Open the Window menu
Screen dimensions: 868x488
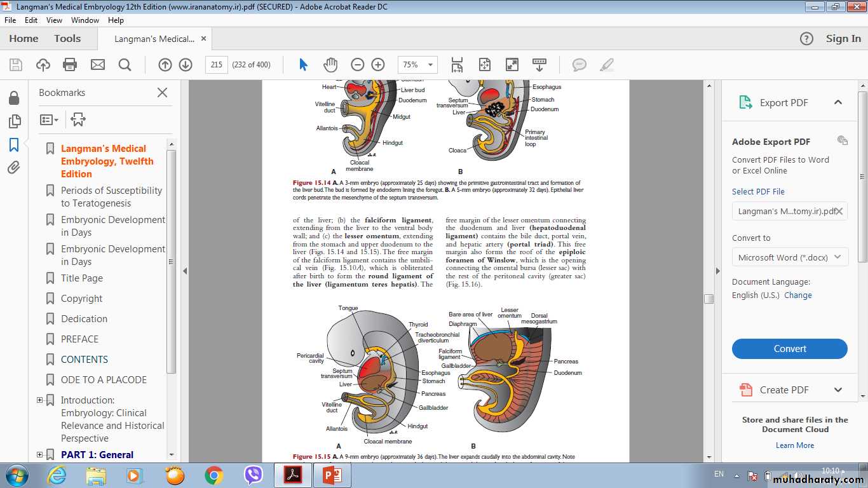pyautogui.click(x=85, y=20)
